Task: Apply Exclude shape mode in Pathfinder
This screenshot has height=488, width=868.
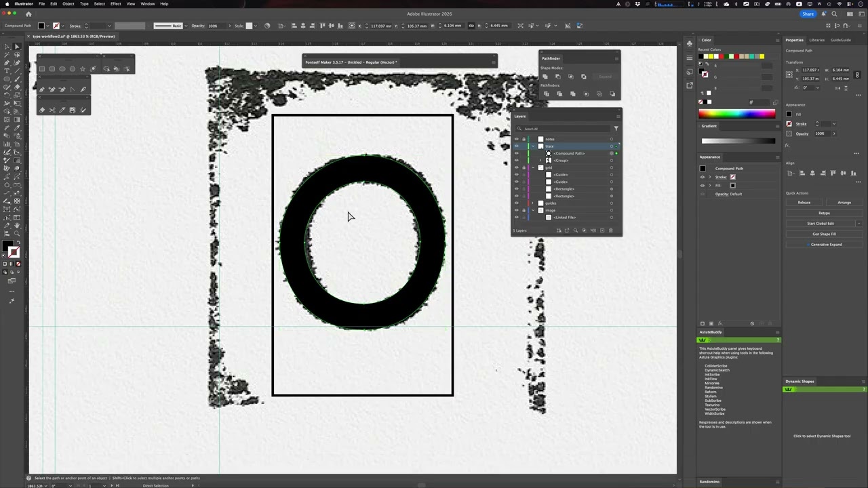Action: 584,77
